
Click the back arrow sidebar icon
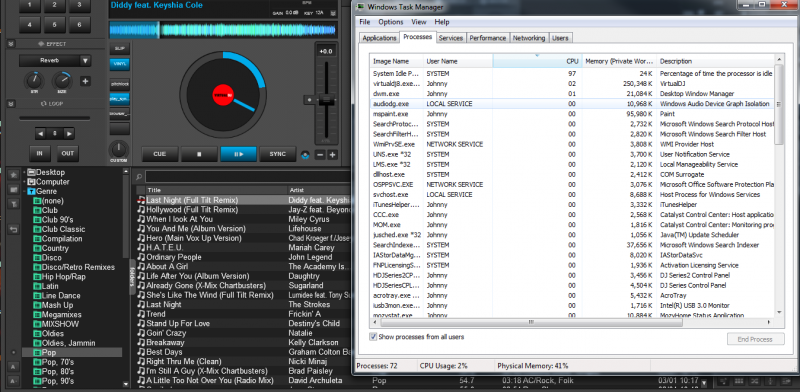click(x=13, y=229)
